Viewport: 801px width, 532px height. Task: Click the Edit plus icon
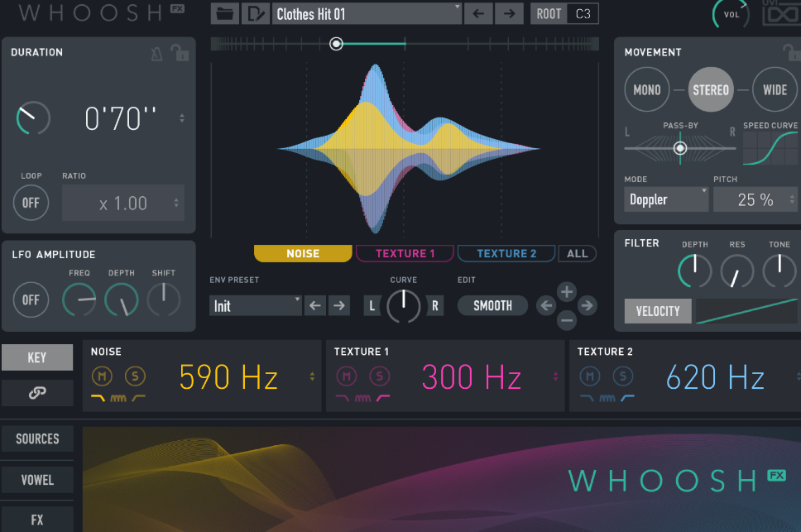[567, 292]
